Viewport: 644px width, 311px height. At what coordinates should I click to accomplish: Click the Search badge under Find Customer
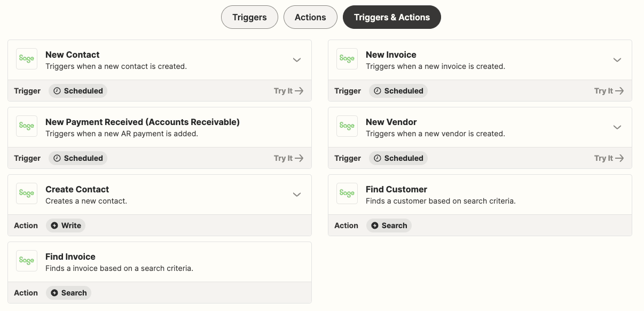tap(389, 226)
